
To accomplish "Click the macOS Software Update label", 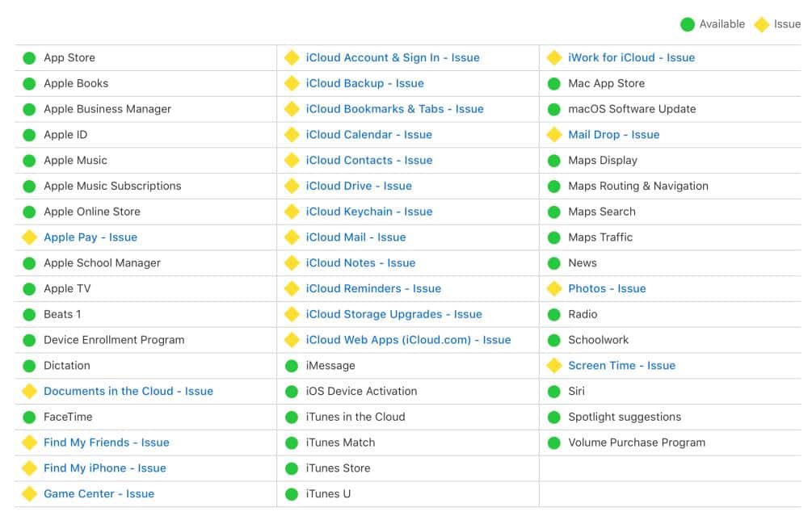I will (x=632, y=109).
